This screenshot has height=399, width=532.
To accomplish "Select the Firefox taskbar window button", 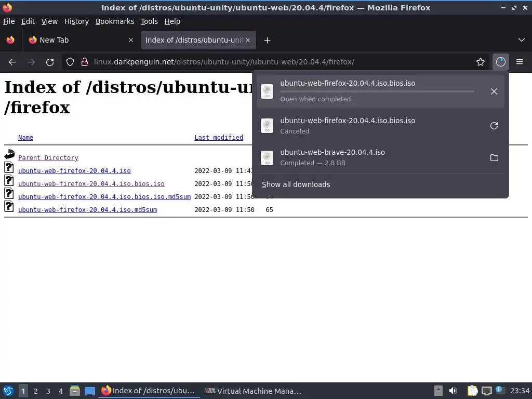I will click(149, 391).
